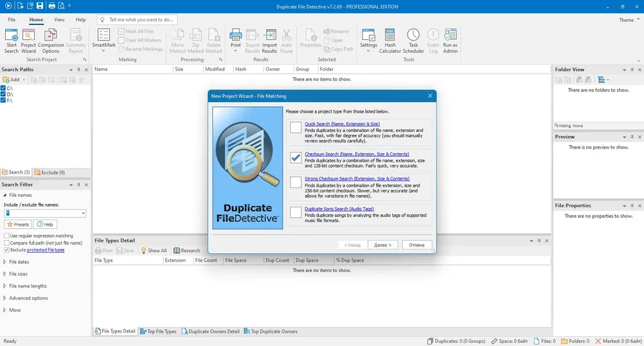Click Export Results in the ribbon
This screenshot has width=644, height=346.
pyautogui.click(x=252, y=41)
